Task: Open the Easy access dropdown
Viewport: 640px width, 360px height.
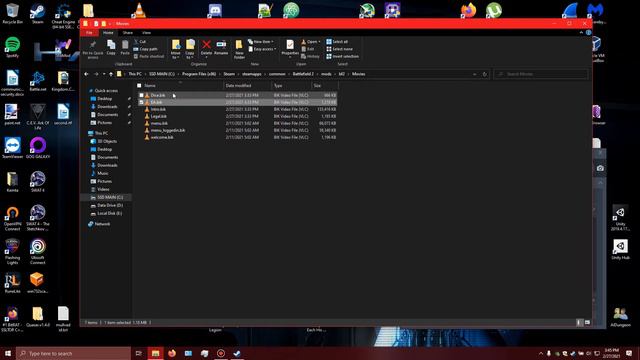Action: 262,49
